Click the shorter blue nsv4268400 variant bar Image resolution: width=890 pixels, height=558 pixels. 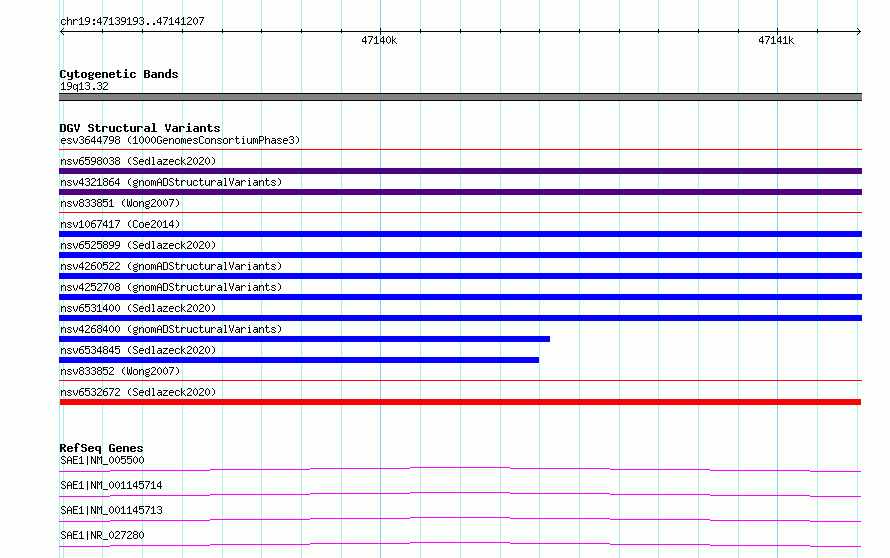coord(304,339)
